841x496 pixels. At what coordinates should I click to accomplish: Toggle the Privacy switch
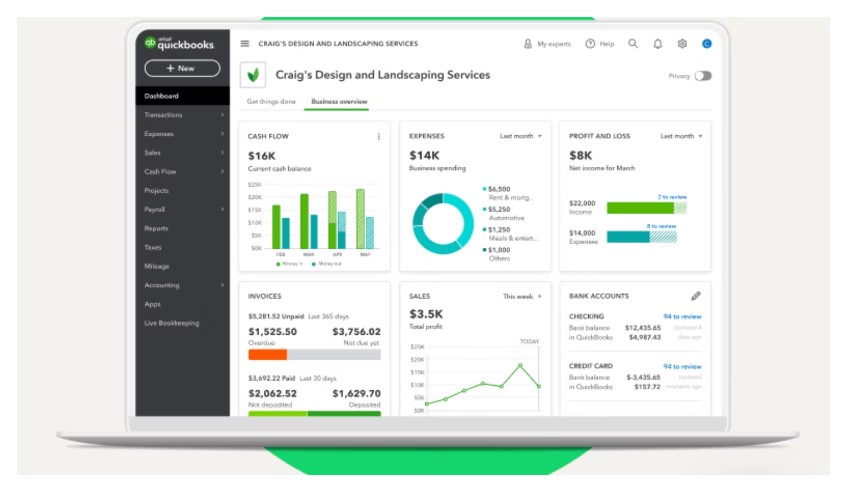(703, 76)
